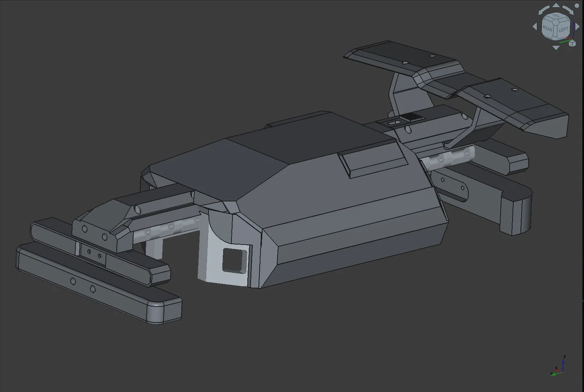Click the right-pointing triangle beside the LEFT face
Image resolution: width=584 pixels, height=392 pixels.
577,26
